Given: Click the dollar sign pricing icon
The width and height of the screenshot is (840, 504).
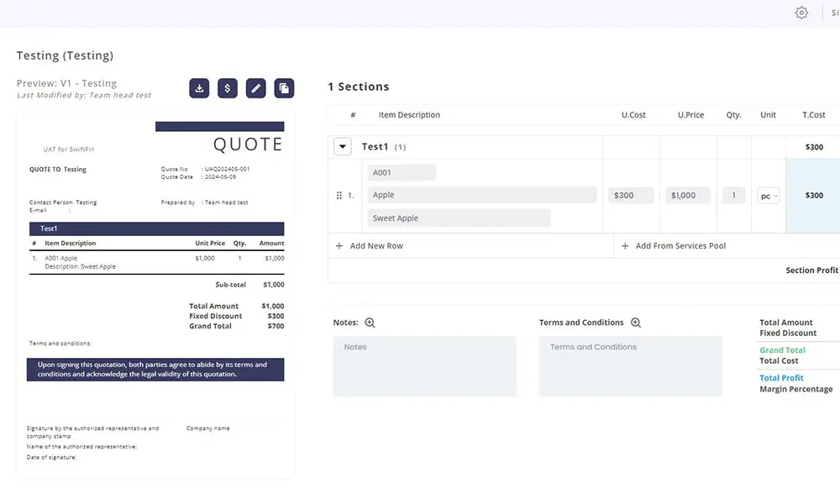Looking at the screenshot, I should click(x=228, y=88).
